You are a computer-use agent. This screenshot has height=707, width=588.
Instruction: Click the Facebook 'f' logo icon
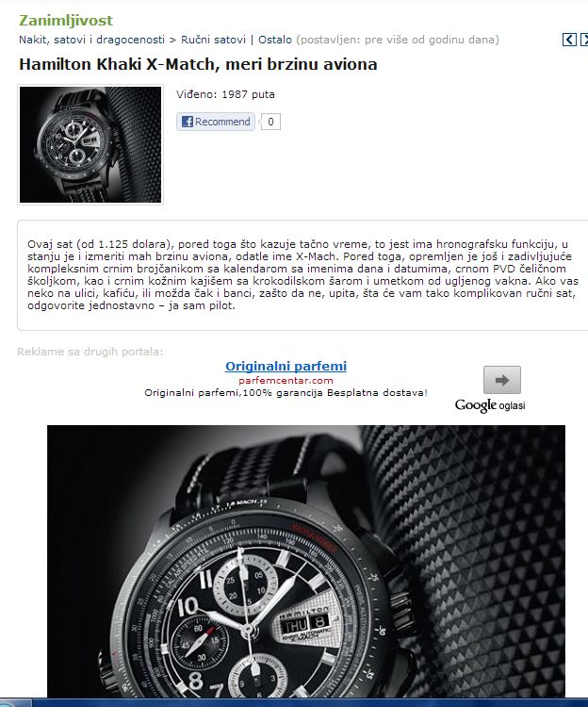pyautogui.click(x=187, y=122)
